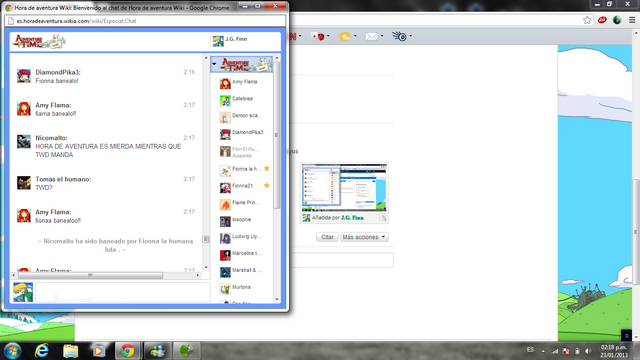Open the Más acciones dropdown

pyautogui.click(x=364, y=237)
